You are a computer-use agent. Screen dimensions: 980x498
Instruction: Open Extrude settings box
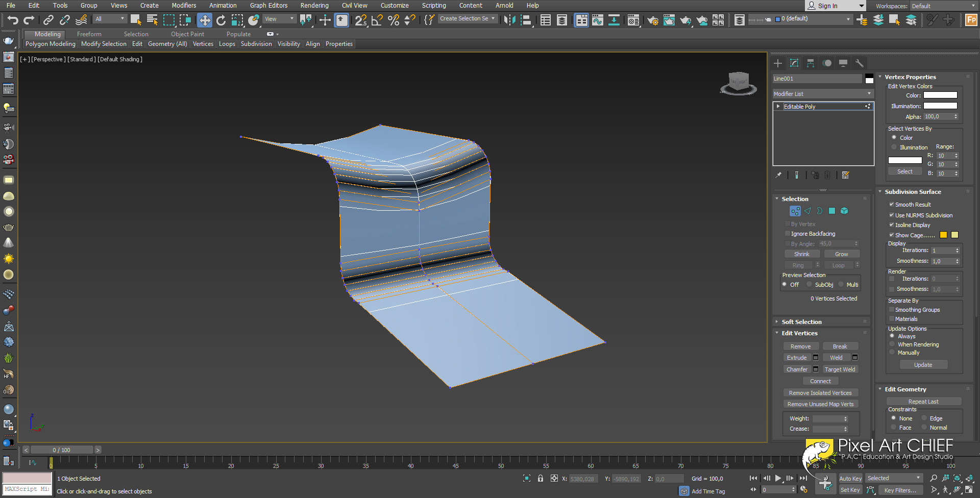click(816, 358)
